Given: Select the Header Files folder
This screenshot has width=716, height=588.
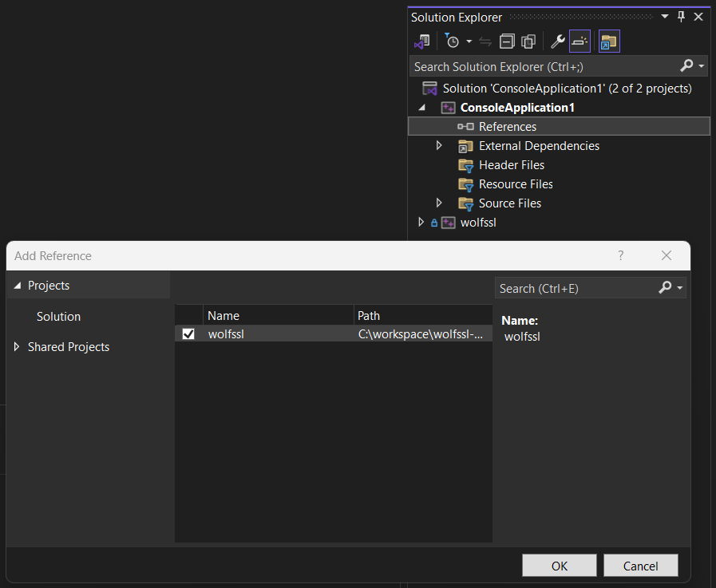Looking at the screenshot, I should 512,165.
